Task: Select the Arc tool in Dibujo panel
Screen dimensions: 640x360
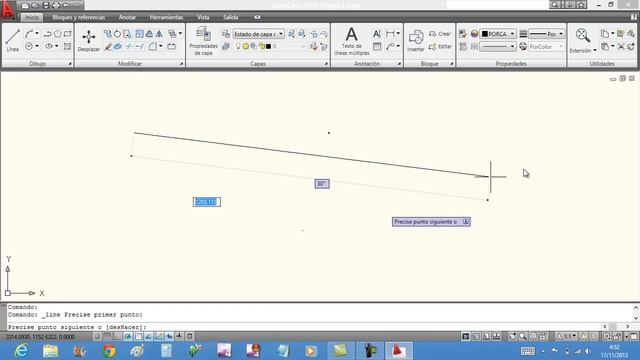Action: [29, 33]
